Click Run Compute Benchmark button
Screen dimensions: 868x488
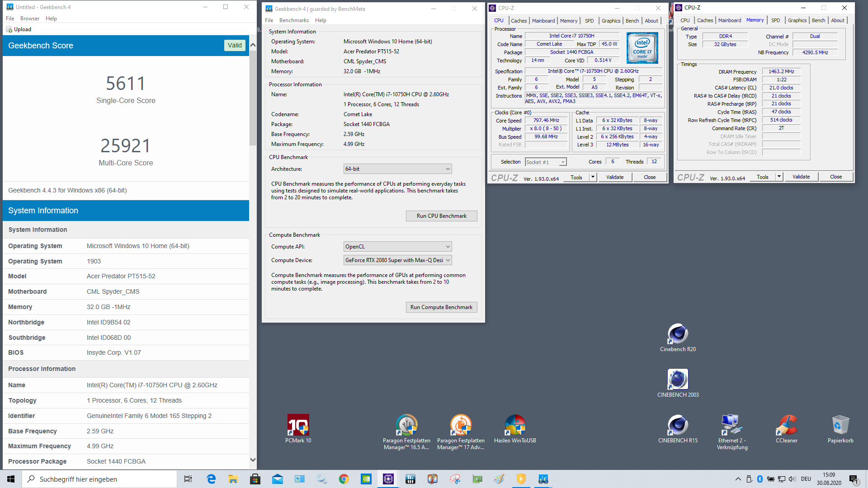pos(441,307)
